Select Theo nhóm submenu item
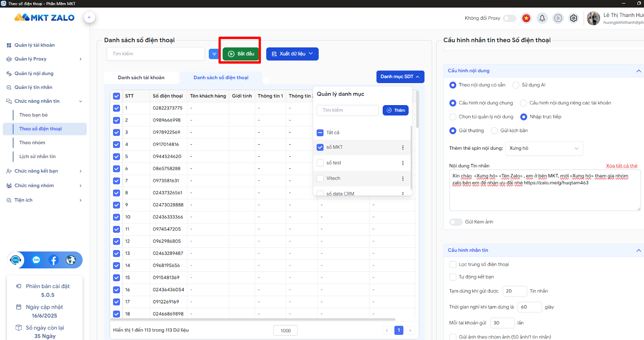Image resolution: width=644 pixels, height=340 pixels. coord(32,143)
